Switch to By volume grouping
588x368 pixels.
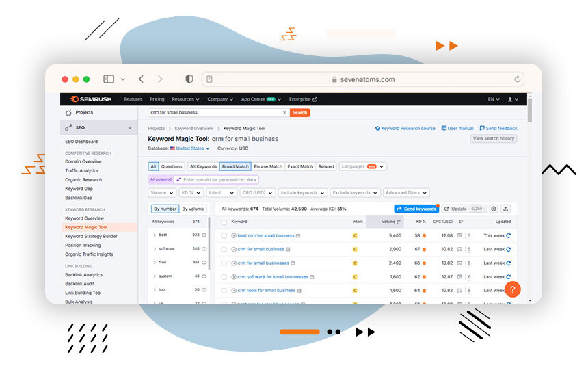pyautogui.click(x=193, y=209)
